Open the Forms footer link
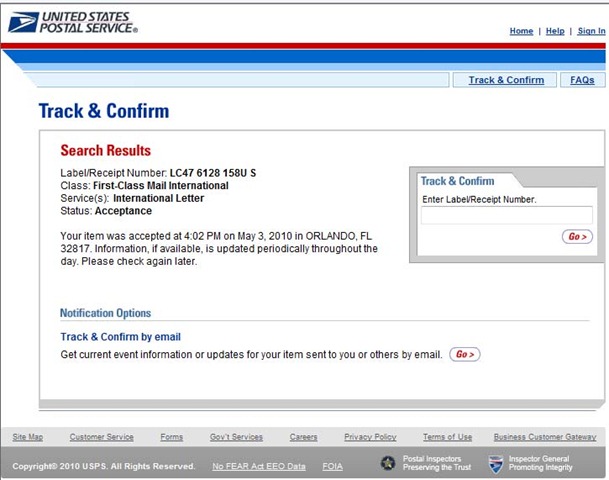Screen dimensions: 609x480 point(172,437)
